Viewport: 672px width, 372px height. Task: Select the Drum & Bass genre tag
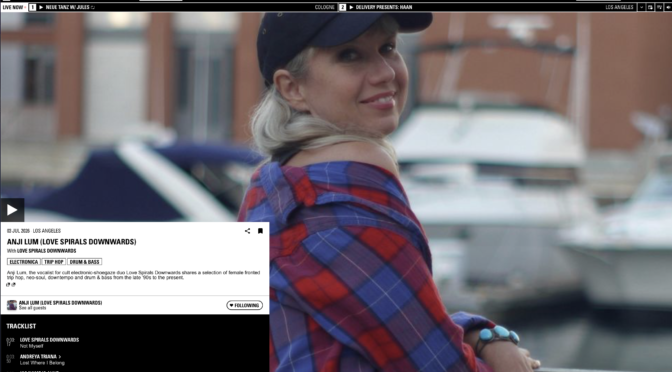pyautogui.click(x=84, y=262)
